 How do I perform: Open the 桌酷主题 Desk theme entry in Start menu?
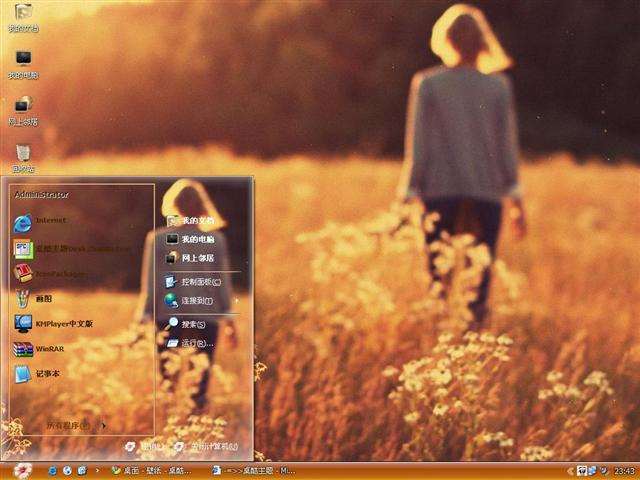point(72,249)
